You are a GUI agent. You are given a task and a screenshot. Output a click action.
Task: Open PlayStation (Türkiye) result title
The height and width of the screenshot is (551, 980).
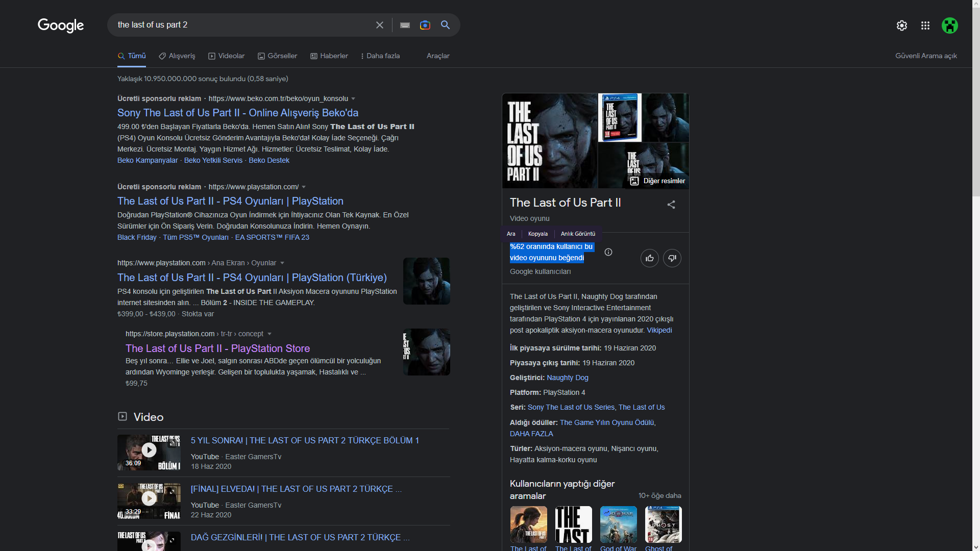tap(252, 278)
